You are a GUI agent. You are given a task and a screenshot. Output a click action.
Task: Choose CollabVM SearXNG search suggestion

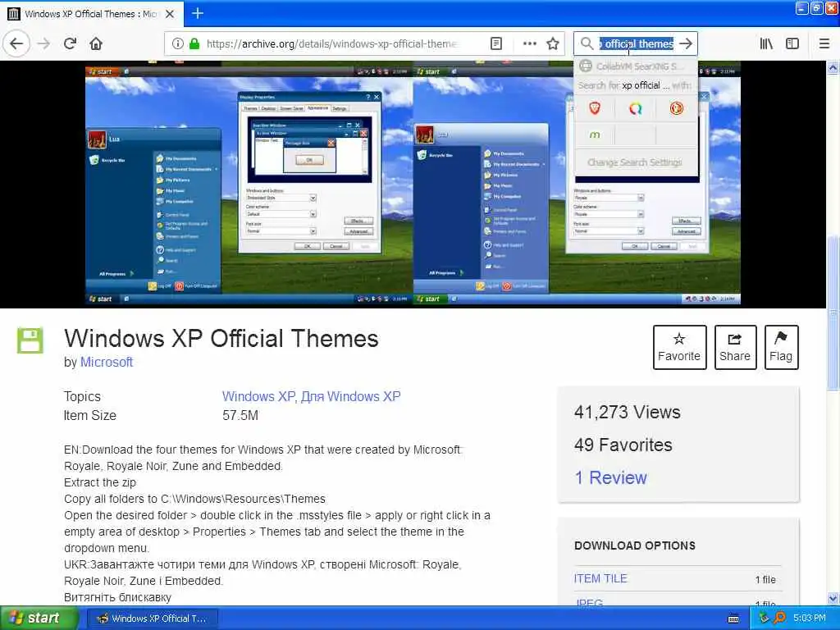636,66
